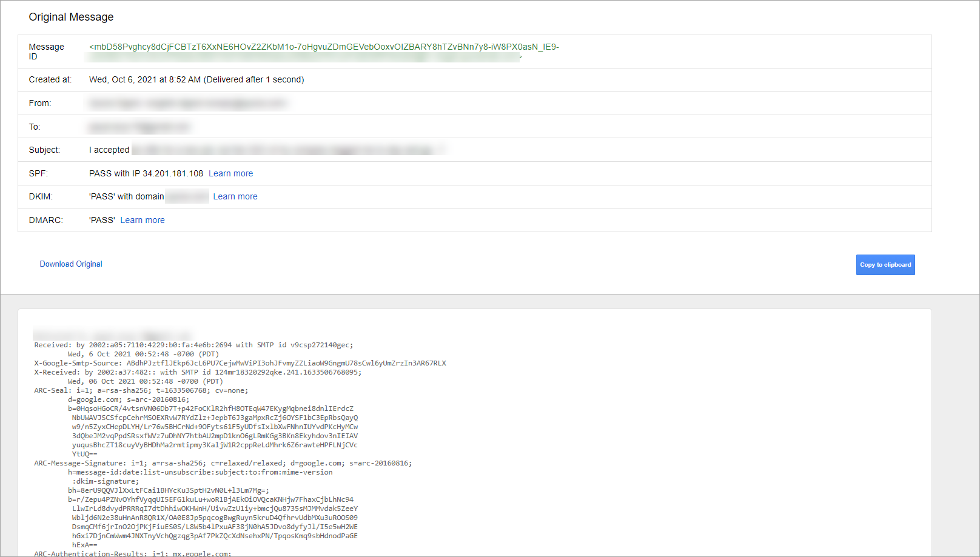Click the ARC-Message-Signature header line
The image size is (980, 557).
click(x=223, y=463)
